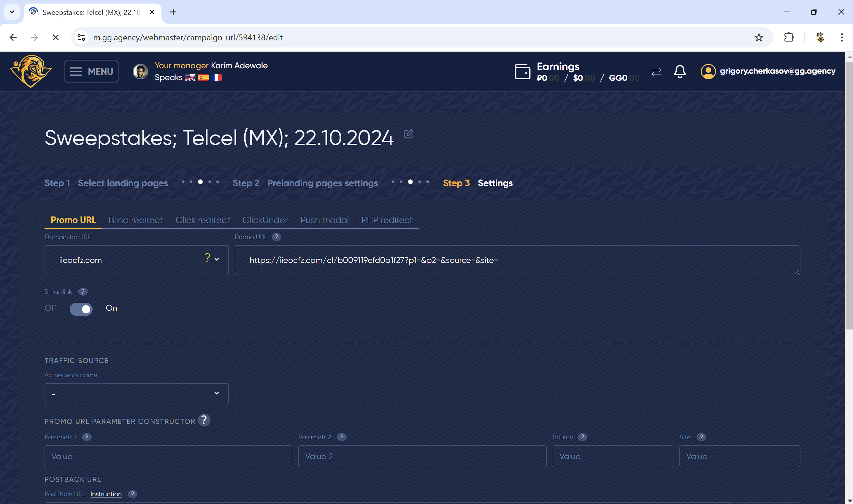
Task: Switch to the Blind redirect tab
Action: 135,220
